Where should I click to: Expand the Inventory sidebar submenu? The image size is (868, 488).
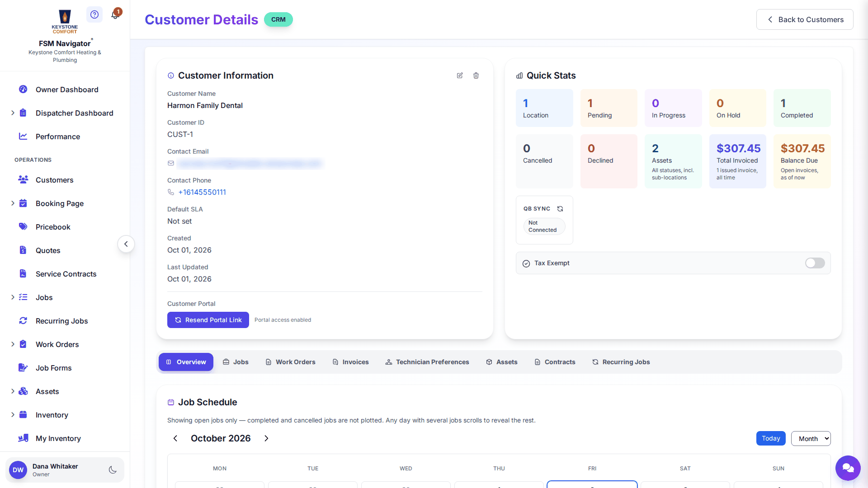(x=13, y=415)
